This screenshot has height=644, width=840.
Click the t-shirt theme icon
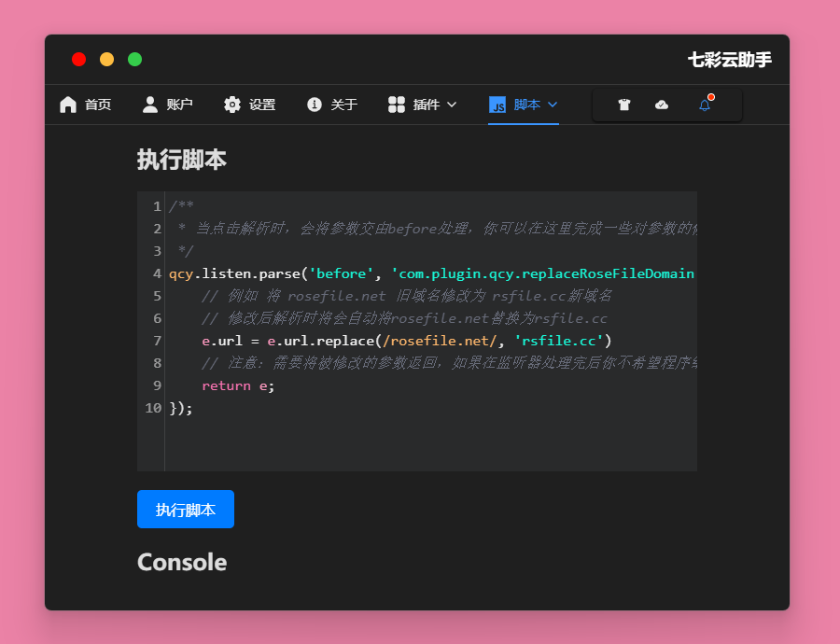click(624, 105)
